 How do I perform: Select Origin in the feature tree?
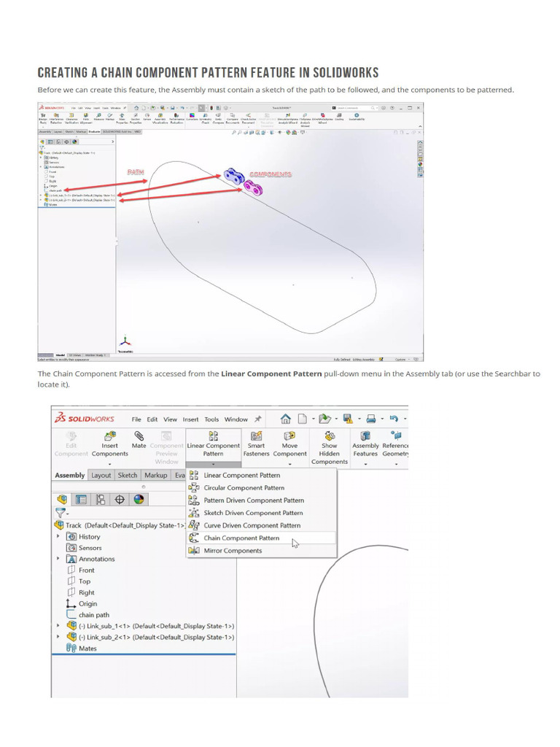(x=82, y=603)
